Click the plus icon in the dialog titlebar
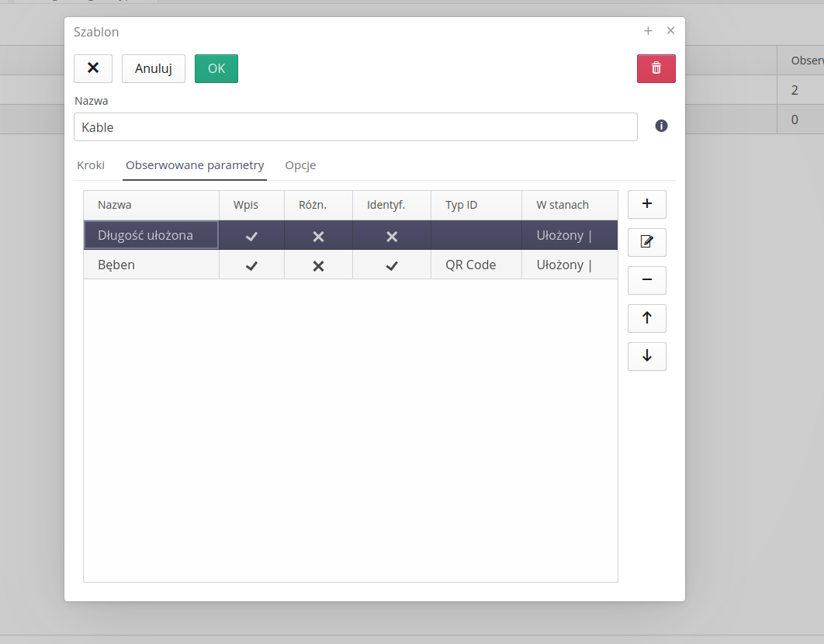824x644 pixels. (648, 31)
